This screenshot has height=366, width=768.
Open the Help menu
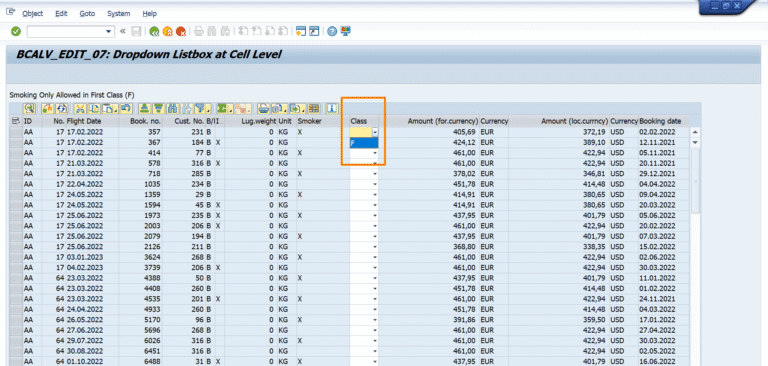(149, 14)
